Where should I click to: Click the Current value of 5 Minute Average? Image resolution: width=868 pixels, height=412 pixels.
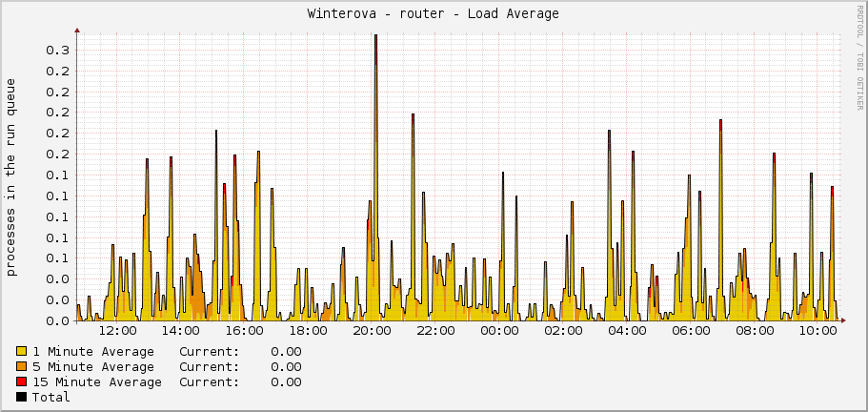(286, 367)
